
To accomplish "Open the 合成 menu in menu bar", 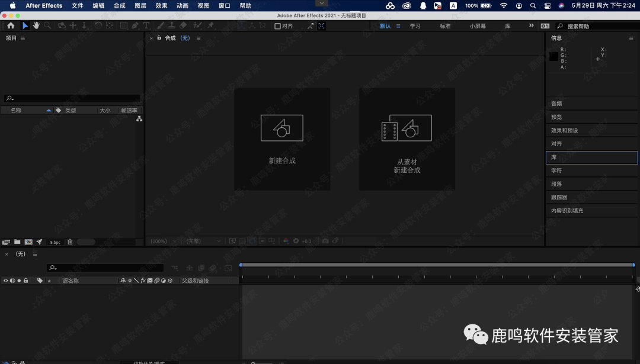I will click(x=119, y=6).
